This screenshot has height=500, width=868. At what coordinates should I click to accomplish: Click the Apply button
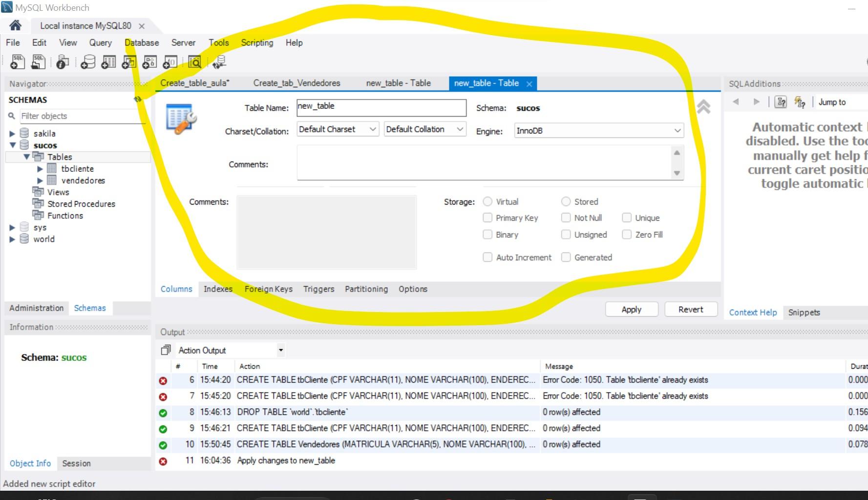point(632,310)
